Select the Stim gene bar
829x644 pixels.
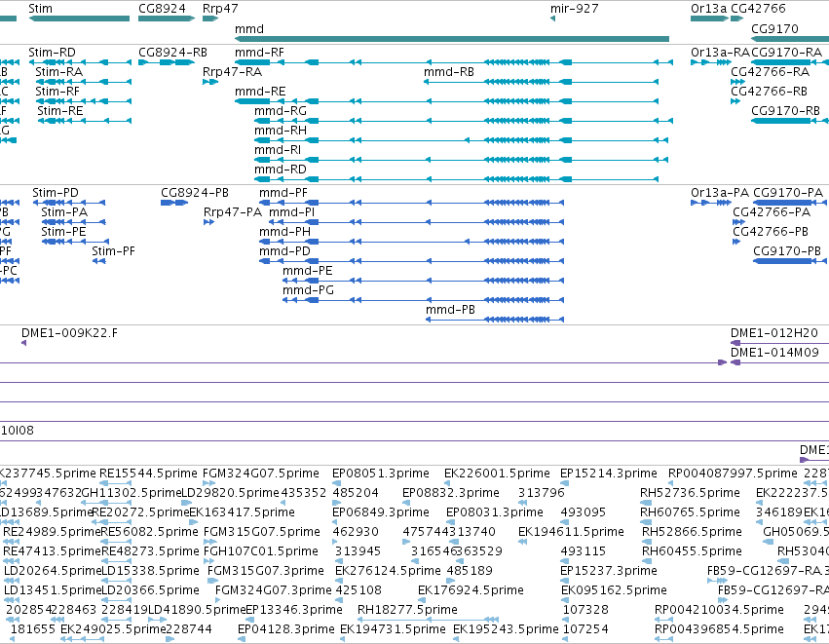coord(79,19)
